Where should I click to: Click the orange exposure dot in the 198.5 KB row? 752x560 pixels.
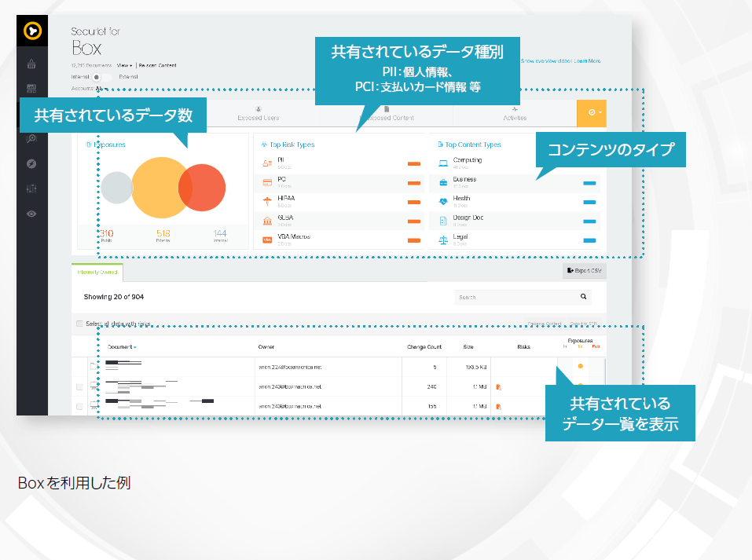(x=581, y=366)
